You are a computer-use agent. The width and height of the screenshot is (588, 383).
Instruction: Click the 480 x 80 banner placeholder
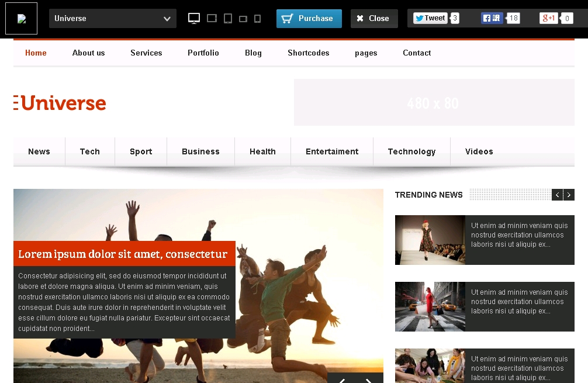point(434,103)
